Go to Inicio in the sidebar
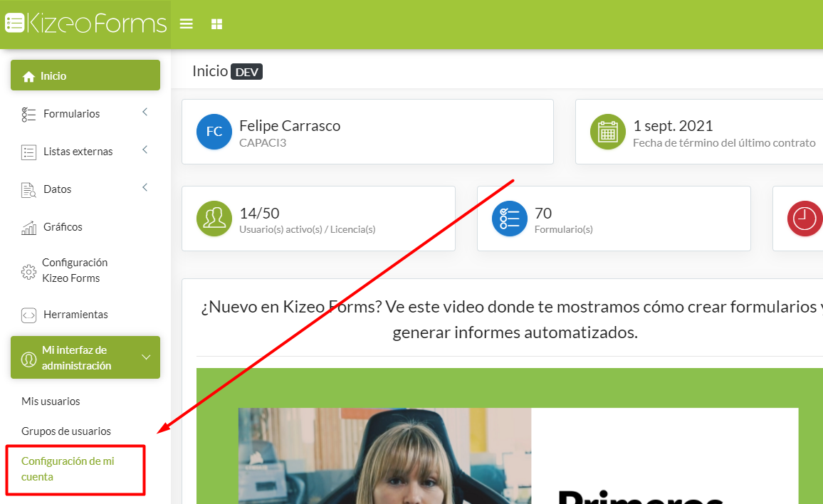Viewport: 823px width, 504px height. click(85, 75)
